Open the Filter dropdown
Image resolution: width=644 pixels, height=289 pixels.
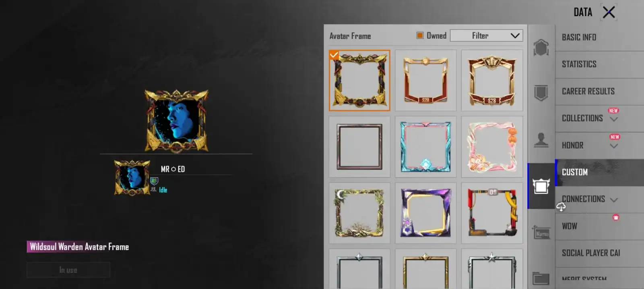point(486,35)
